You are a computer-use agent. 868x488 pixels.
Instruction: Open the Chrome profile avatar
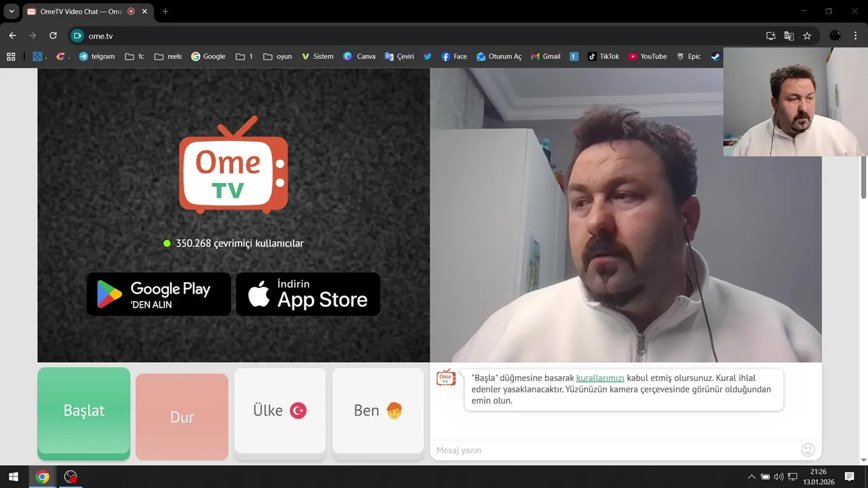coord(835,36)
